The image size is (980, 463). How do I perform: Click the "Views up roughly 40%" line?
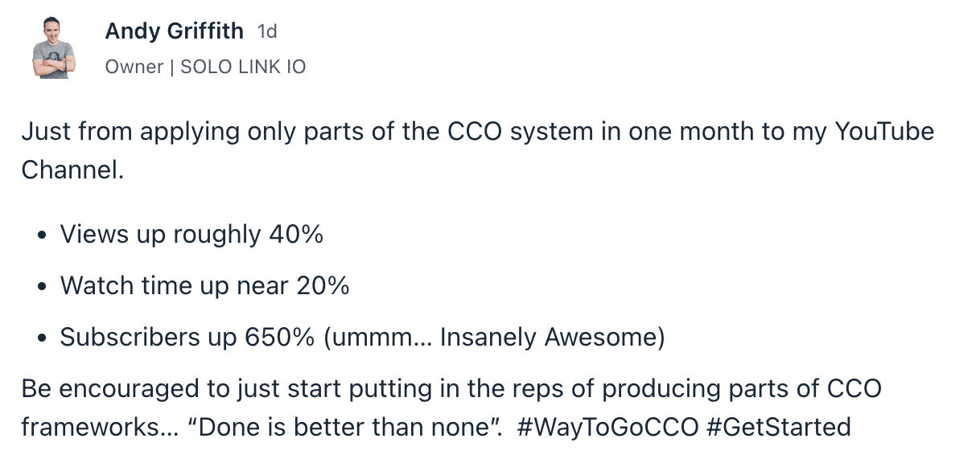[x=191, y=235]
